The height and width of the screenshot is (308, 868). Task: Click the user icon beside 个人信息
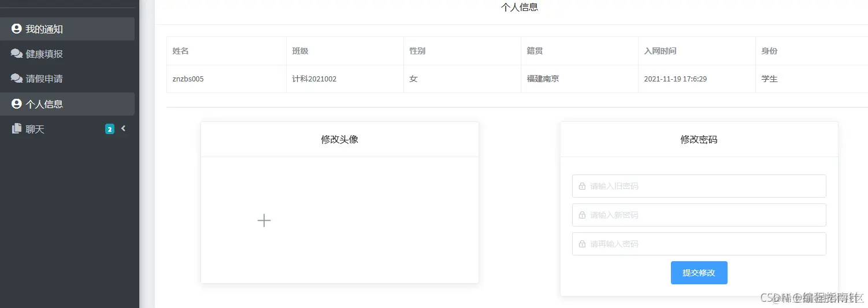[x=17, y=104]
